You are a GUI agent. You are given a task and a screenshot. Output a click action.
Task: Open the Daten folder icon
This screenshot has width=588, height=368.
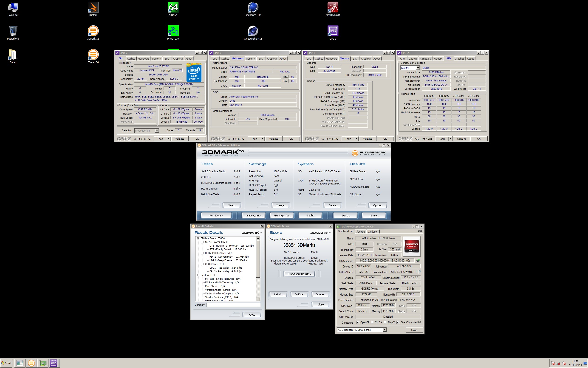[x=13, y=56]
